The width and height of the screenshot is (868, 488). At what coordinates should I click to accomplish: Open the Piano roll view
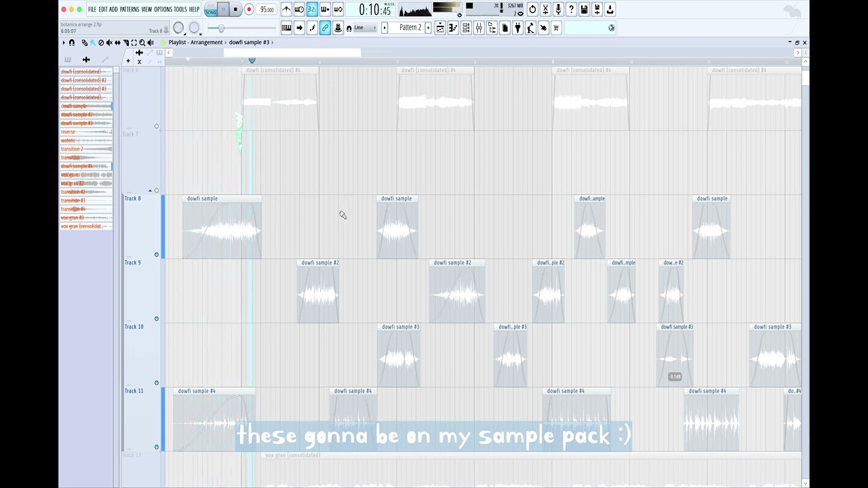pyautogui.click(x=453, y=28)
